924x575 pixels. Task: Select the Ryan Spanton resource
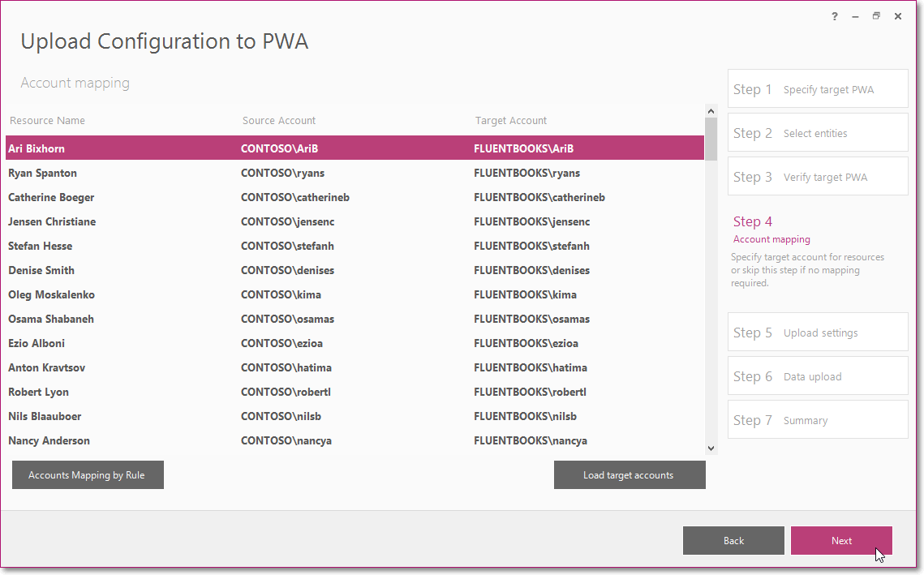[x=42, y=174]
